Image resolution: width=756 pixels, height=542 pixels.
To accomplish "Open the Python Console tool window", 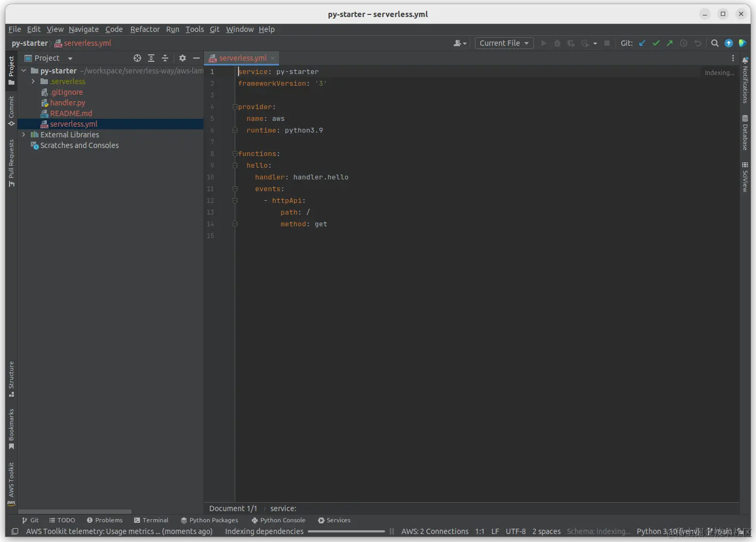I will [278, 520].
